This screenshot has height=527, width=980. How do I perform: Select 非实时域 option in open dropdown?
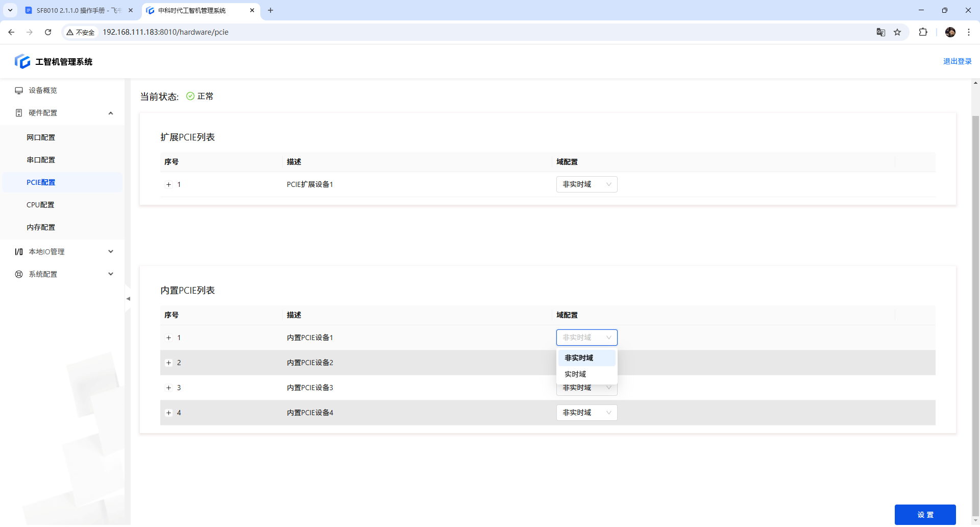click(579, 358)
